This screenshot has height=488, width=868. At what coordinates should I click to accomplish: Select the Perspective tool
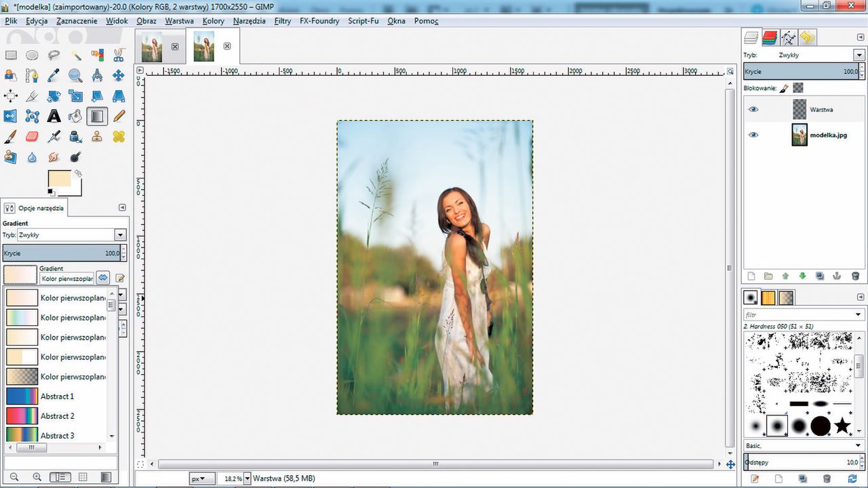[119, 96]
